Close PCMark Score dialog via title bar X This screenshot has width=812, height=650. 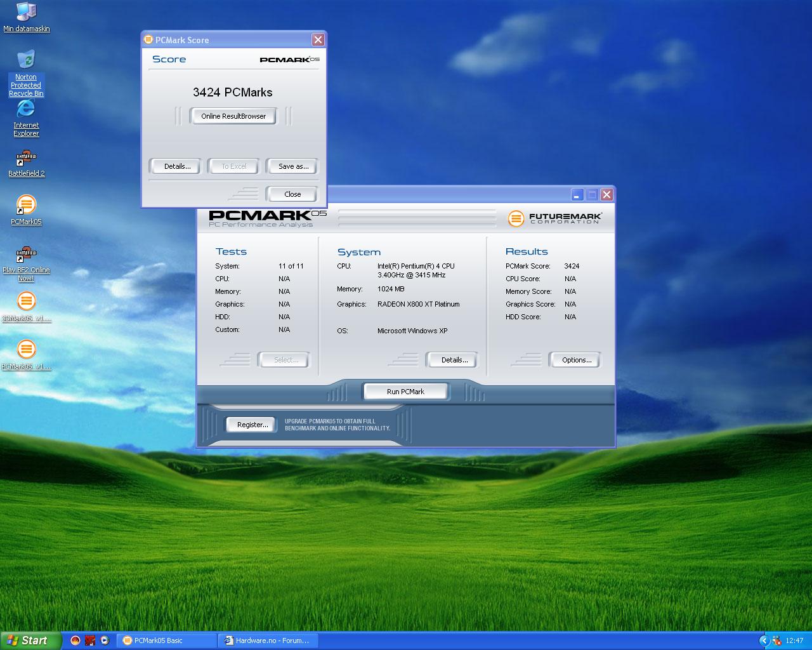click(318, 39)
